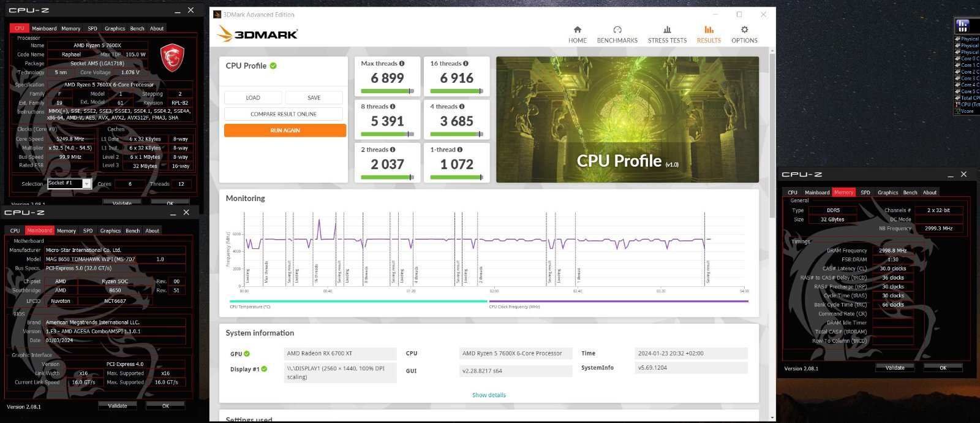Click the 3DMark vertical scrollbar
This screenshot has height=423, width=980.
point(772,135)
